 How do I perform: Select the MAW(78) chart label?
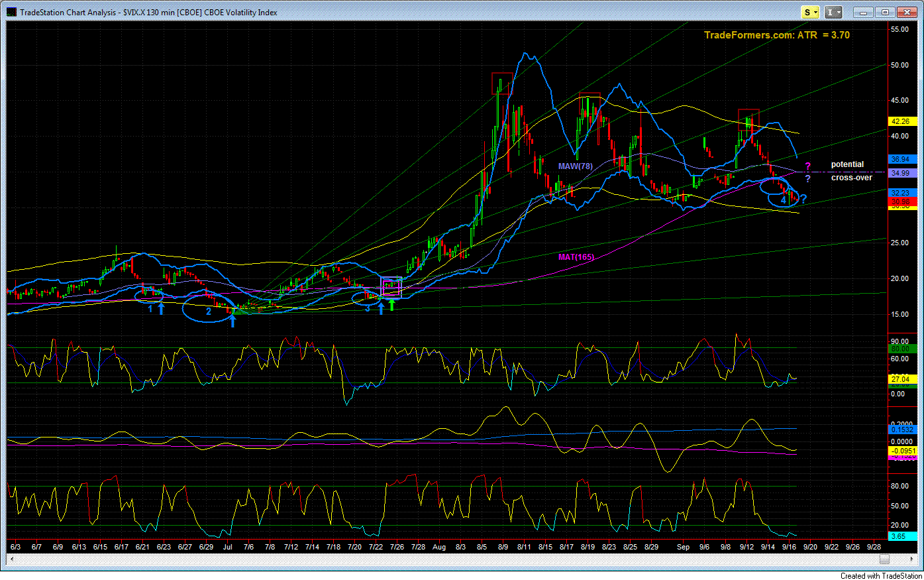[575, 166]
